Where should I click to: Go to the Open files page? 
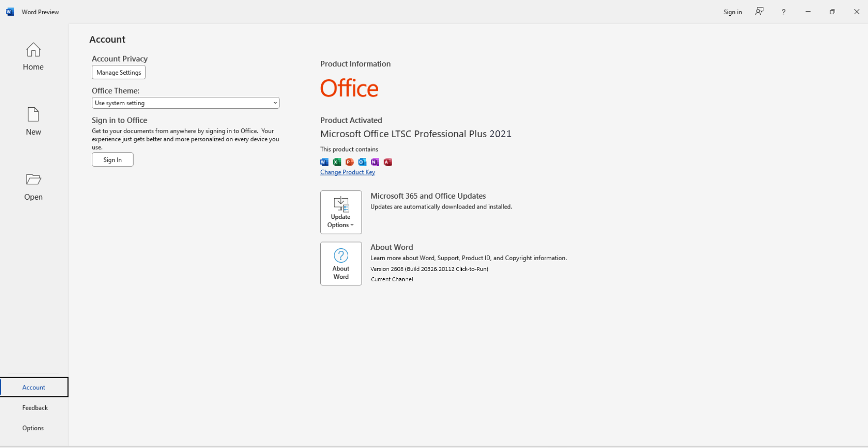[33, 186]
